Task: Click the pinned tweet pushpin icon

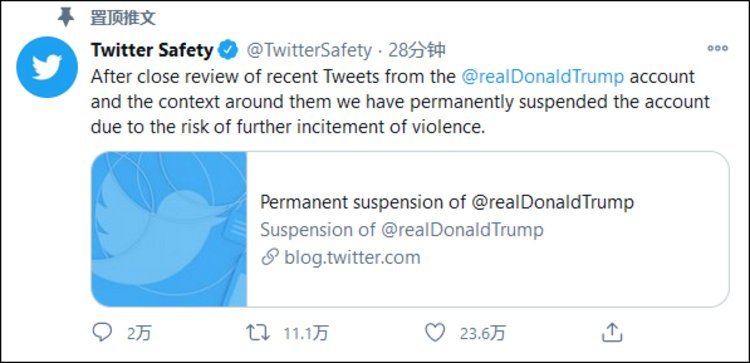Action: (66, 18)
